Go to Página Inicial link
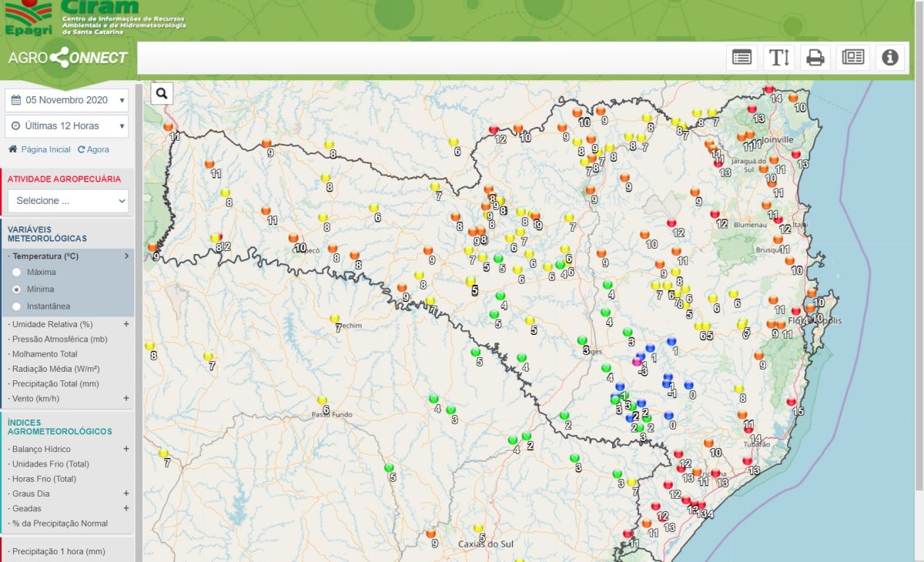 [x=45, y=149]
